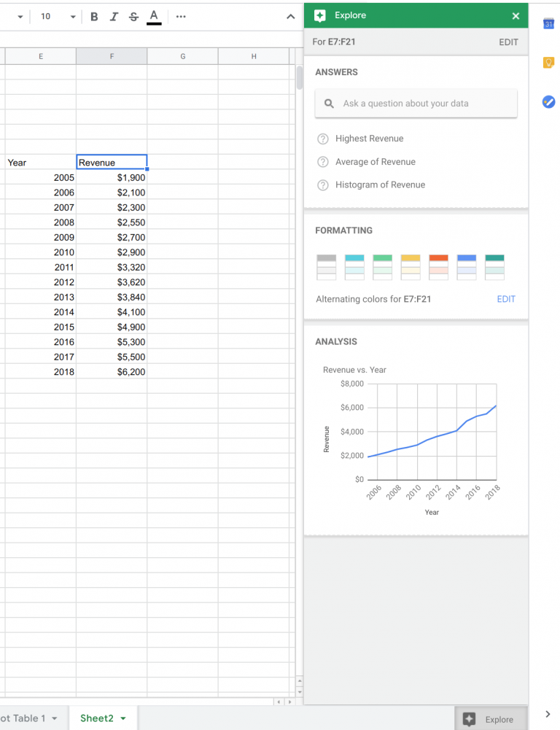The width and height of the screenshot is (560, 730).
Task: Switch to the Sheet2 tab
Action: [98, 718]
